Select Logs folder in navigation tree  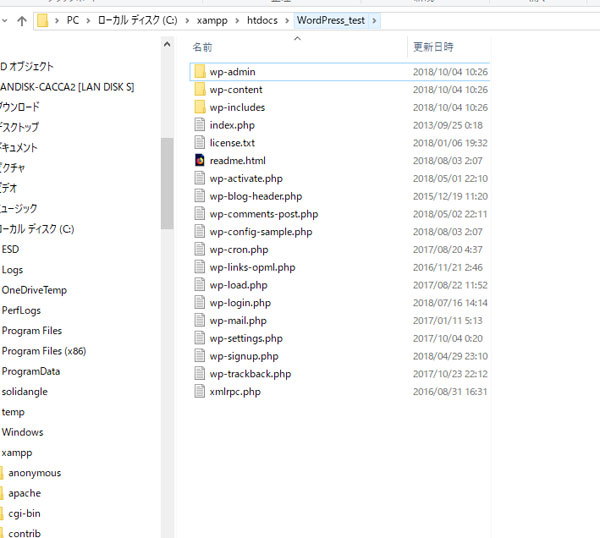coord(12,270)
